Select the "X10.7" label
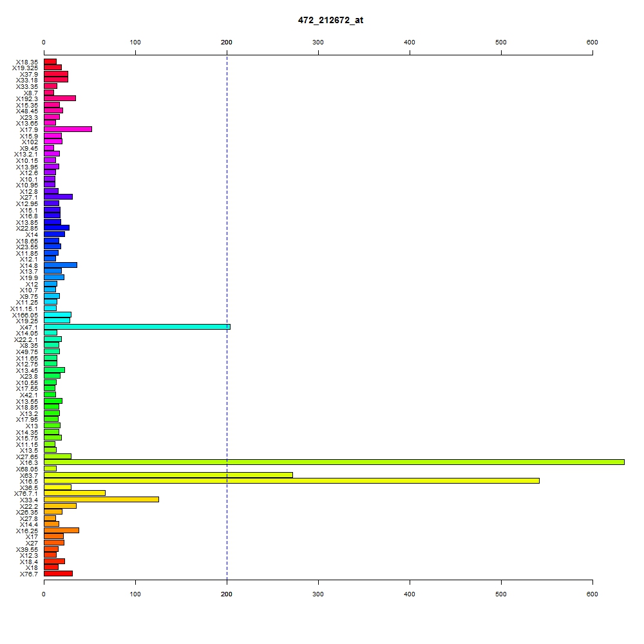This screenshot has width=644, height=644. point(29,290)
